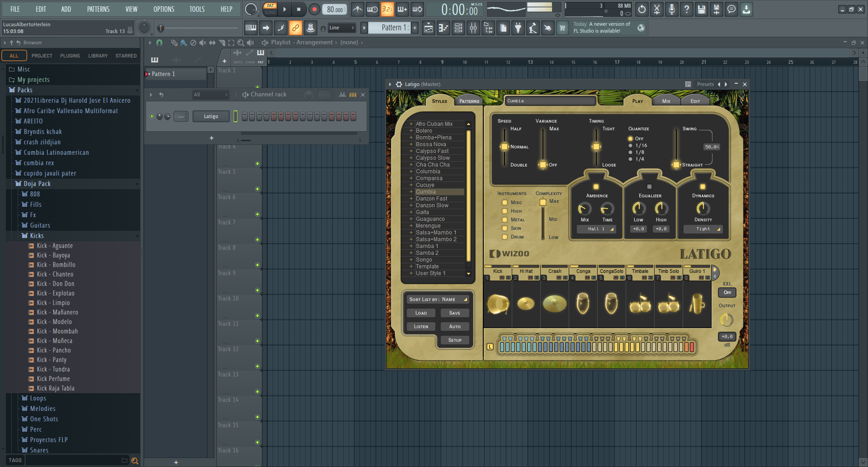Switch to the Latigo Mix tab

(666, 101)
